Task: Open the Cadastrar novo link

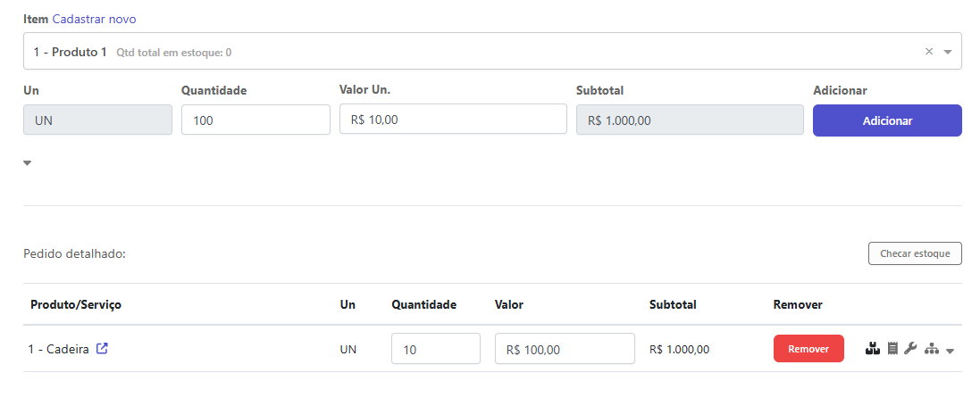Action: pos(94,19)
